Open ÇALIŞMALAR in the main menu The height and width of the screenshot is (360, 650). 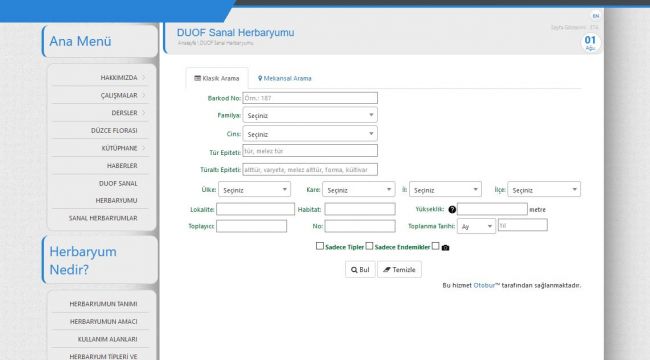pos(119,95)
